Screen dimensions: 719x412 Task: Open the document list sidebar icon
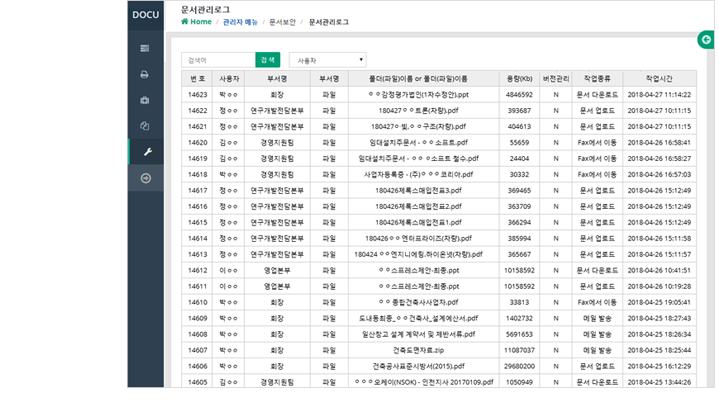[145, 48]
